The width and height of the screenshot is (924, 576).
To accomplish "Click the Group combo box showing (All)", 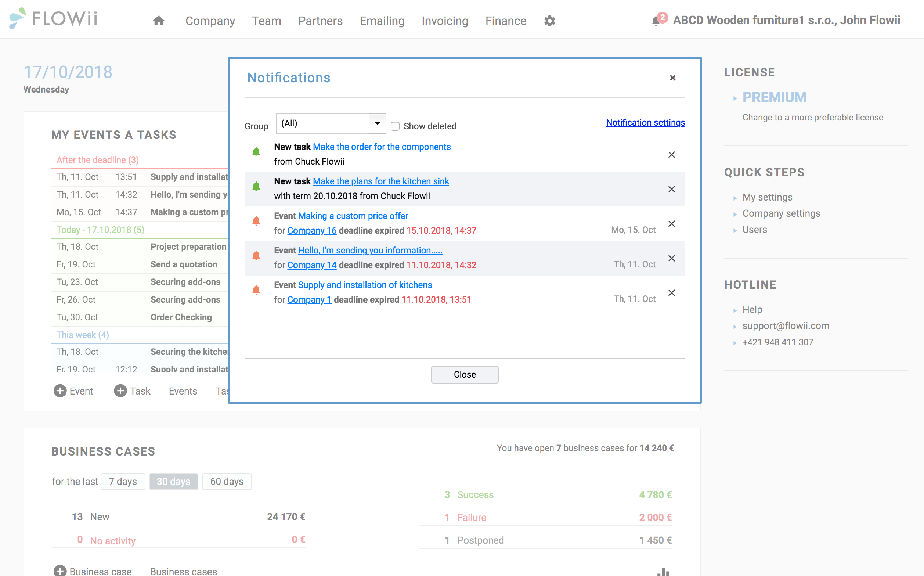I will pyautogui.click(x=331, y=123).
